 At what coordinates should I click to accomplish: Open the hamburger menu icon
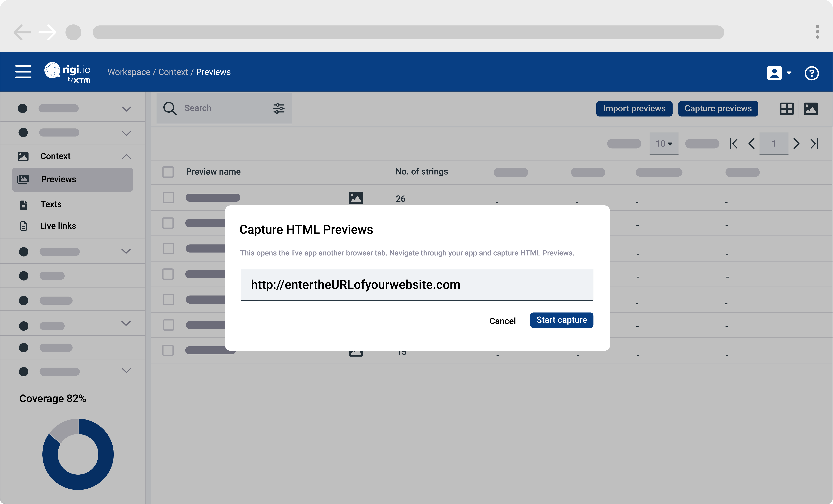click(23, 72)
